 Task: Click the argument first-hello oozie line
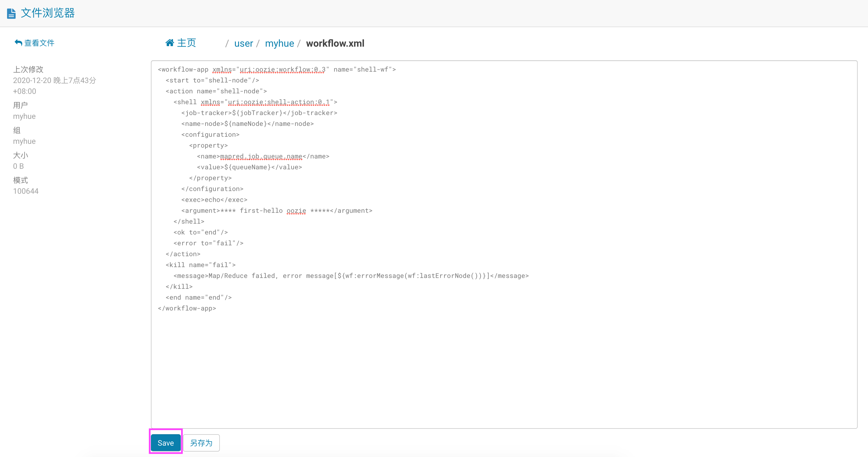[x=277, y=211]
